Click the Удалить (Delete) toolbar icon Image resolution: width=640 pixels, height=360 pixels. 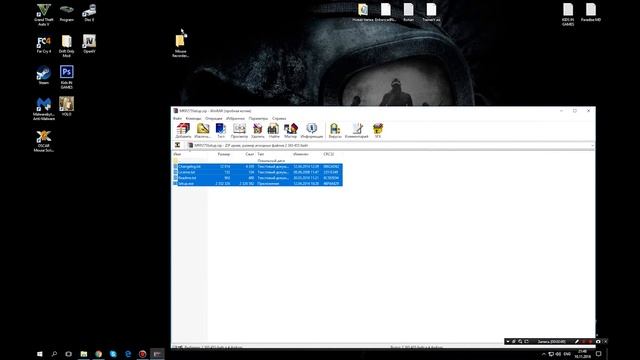pyautogui.click(x=258, y=131)
